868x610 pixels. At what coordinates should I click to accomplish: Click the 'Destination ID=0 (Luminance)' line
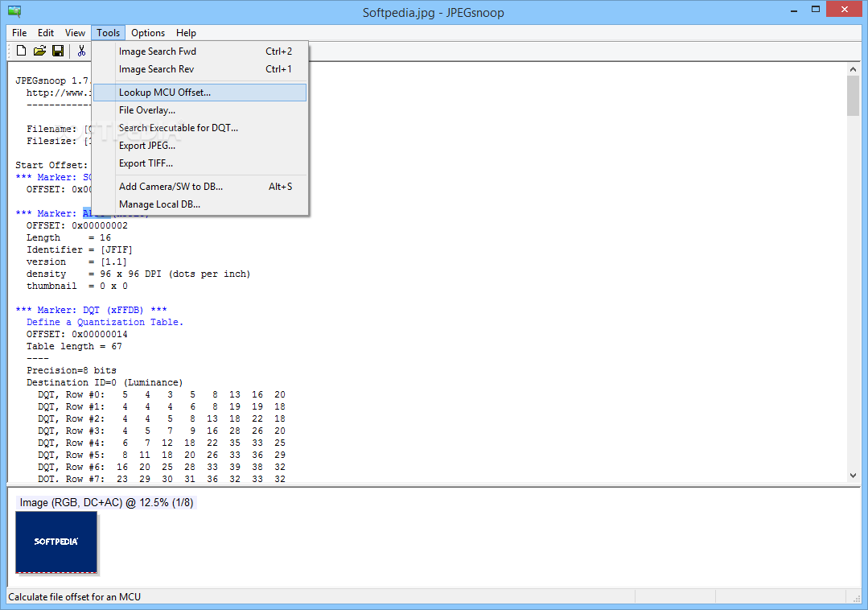[x=105, y=382]
